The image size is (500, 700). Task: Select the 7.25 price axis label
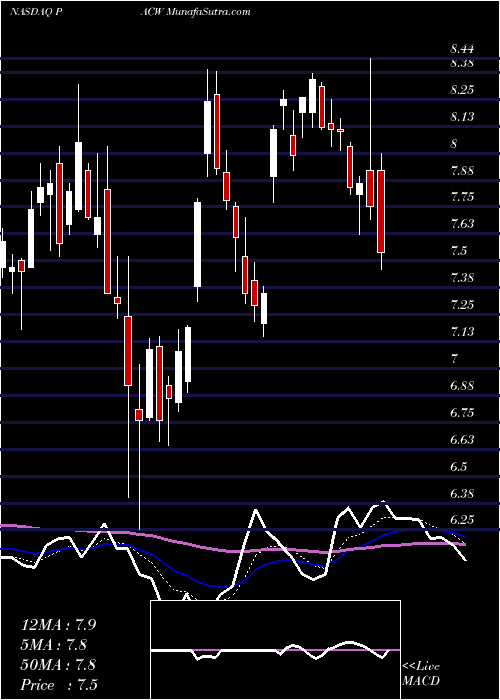462,305
